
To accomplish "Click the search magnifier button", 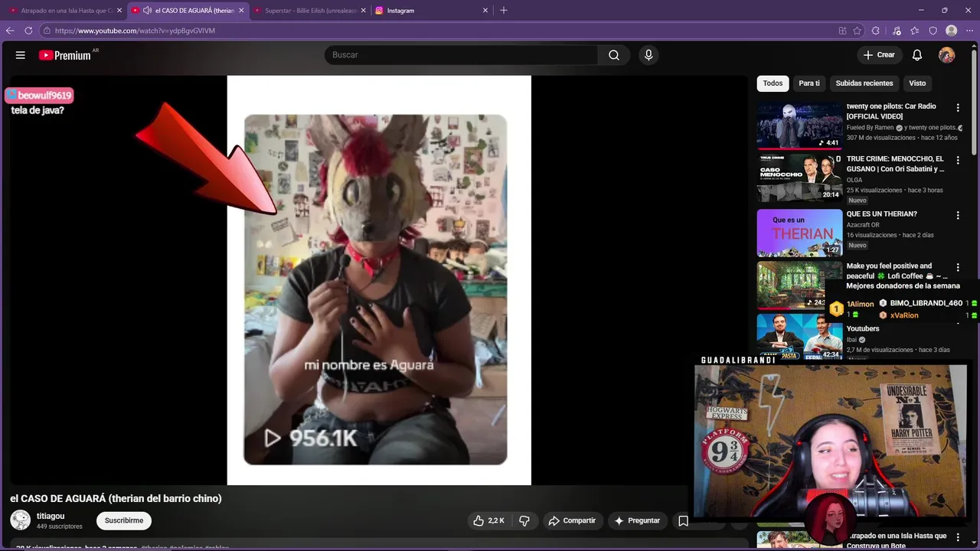I will coord(614,55).
